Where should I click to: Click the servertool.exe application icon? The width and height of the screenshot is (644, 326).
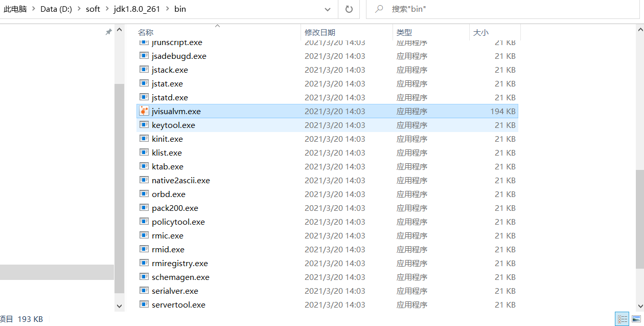pyautogui.click(x=144, y=304)
